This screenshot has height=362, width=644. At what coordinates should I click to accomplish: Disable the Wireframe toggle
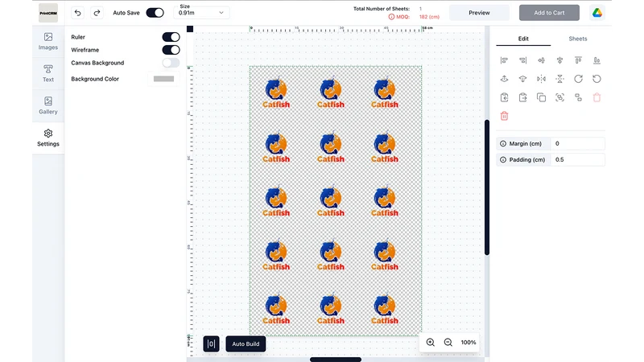pos(171,50)
